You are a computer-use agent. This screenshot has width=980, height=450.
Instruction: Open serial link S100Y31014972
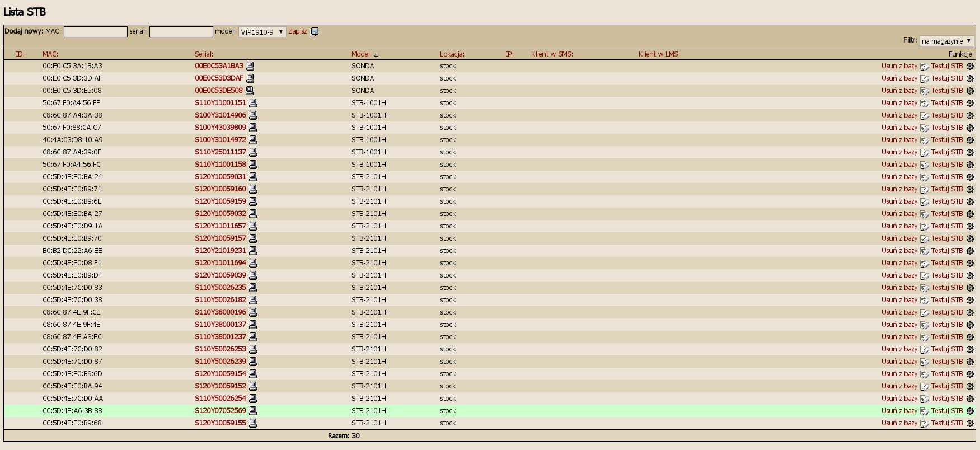click(221, 140)
